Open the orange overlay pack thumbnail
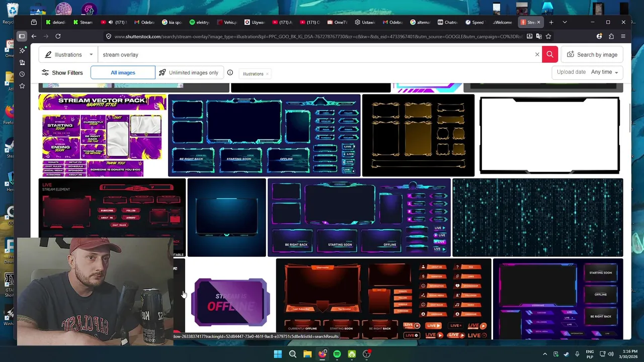The height and width of the screenshot is (362, 644). (x=383, y=299)
